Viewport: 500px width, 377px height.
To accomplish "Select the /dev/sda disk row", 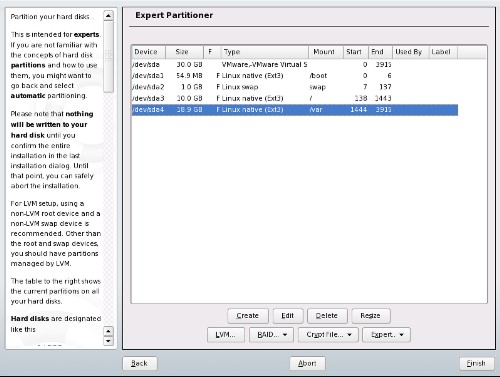I will [295, 64].
